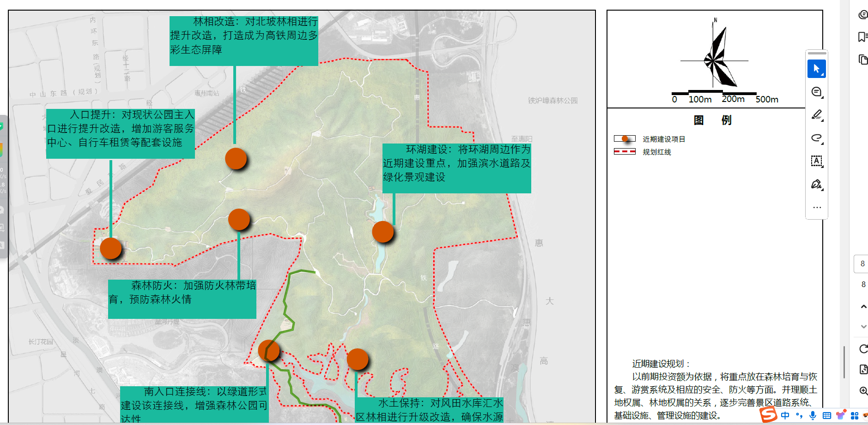The height and width of the screenshot is (425, 868).
Task: Select the arrow cursor tool
Action: tap(816, 69)
